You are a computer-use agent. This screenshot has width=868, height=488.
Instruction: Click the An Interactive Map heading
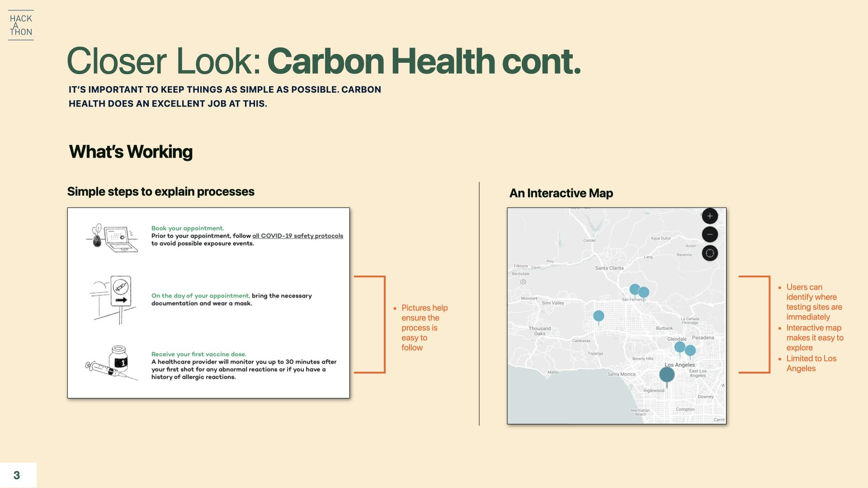(x=561, y=193)
